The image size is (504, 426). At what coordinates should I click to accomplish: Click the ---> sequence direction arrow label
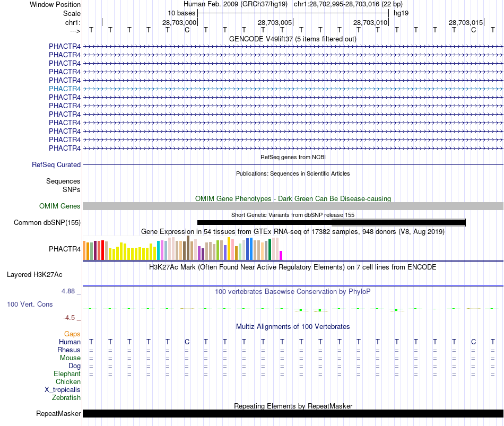click(75, 31)
